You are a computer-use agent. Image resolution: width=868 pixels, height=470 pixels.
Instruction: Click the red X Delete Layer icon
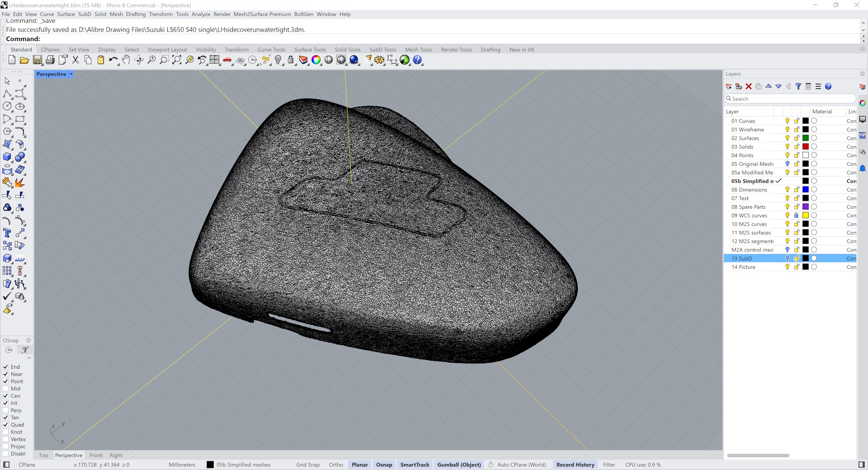click(749, 86)
